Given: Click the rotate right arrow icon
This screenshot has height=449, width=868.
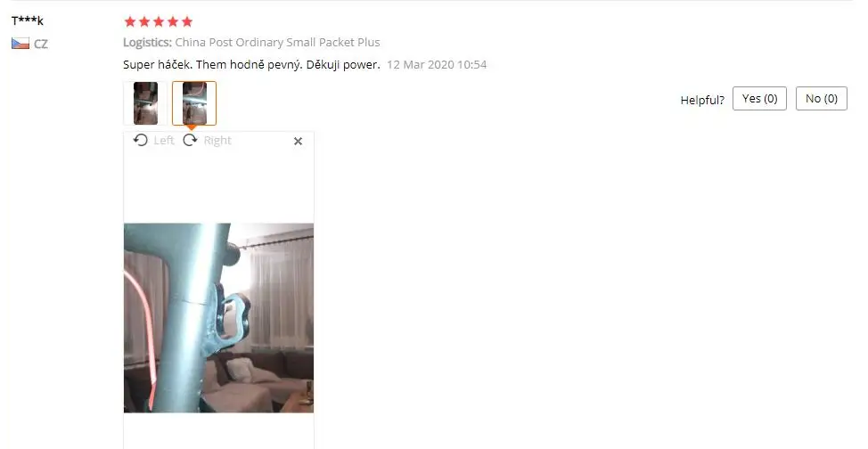Looking at the screenshot, I should [x=191, y=140].
